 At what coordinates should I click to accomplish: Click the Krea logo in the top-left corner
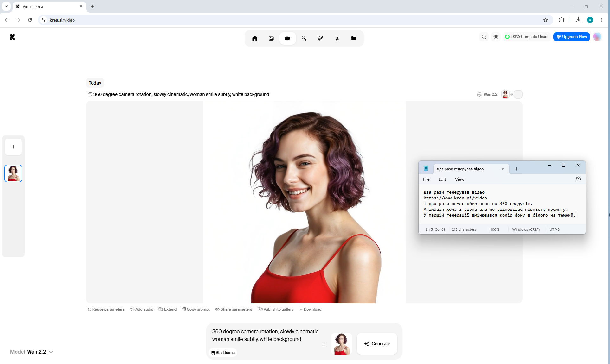click(12, 37)
